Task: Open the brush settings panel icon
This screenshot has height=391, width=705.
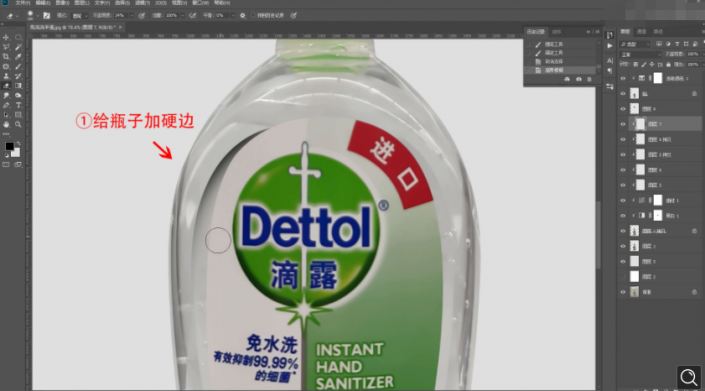Action: [x=47, y=15]
